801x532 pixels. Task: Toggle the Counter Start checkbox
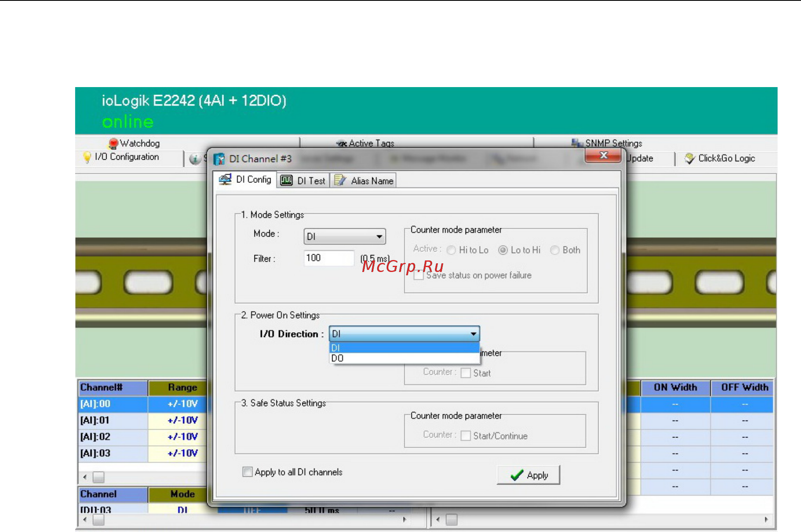tap(466, 373)
